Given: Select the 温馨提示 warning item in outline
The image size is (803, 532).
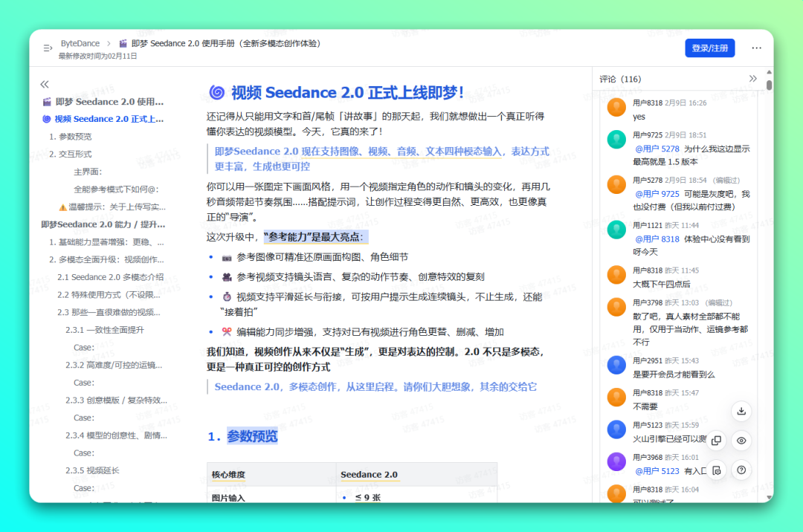Looking at the screenshot, I should pyautogui.click(x=114, y=207).
